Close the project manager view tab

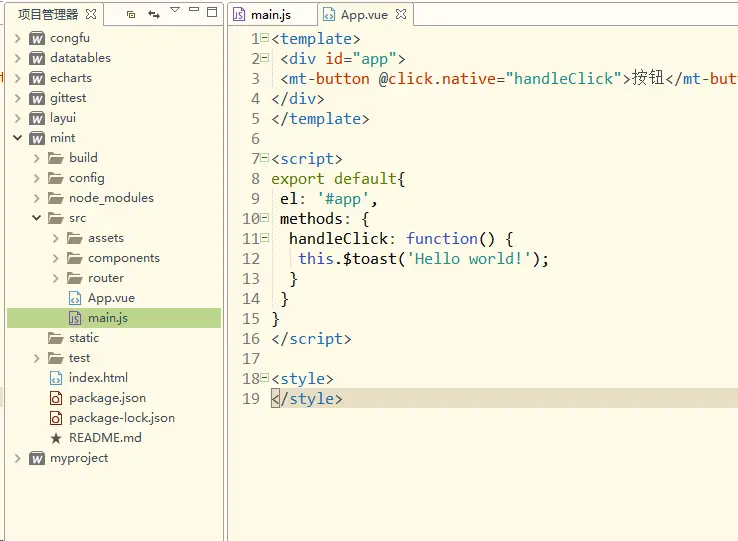(91, 14)
